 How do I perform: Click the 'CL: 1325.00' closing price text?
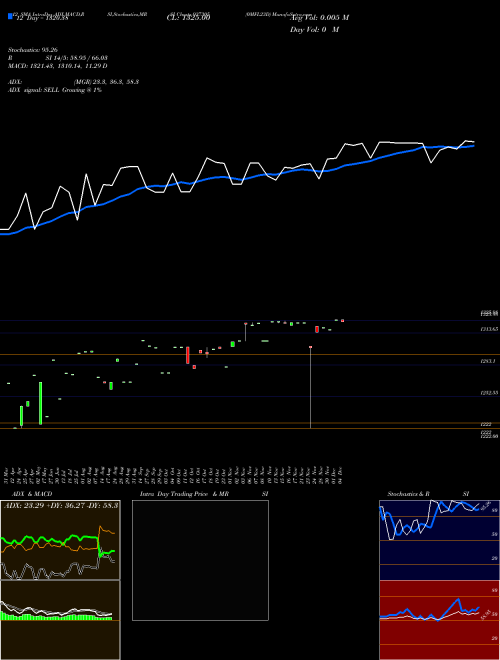click(189, 18)
